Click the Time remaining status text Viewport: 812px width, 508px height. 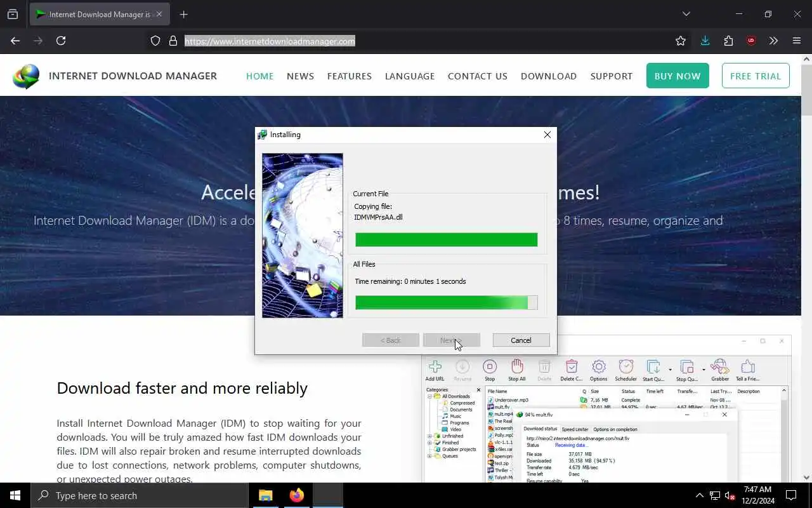coord(410,281)
